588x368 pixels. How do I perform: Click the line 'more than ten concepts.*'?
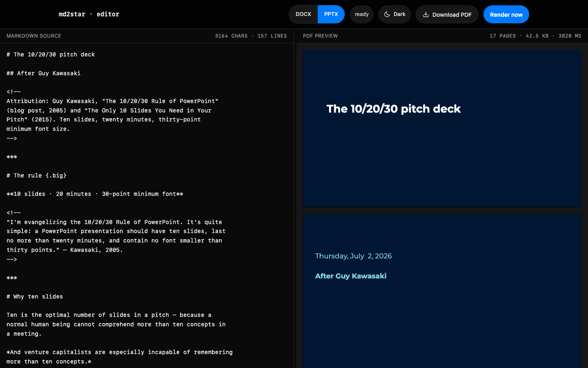coord(49,361)
